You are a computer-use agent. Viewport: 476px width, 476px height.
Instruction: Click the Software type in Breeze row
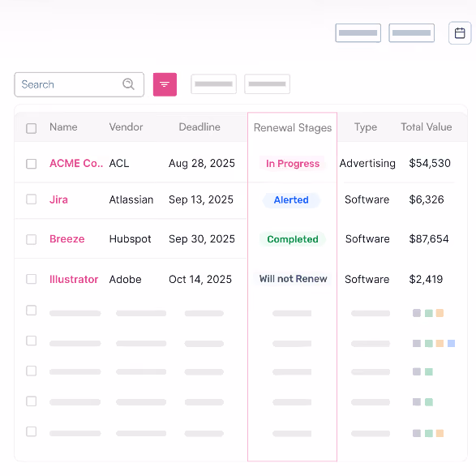(x=367, y=239)
